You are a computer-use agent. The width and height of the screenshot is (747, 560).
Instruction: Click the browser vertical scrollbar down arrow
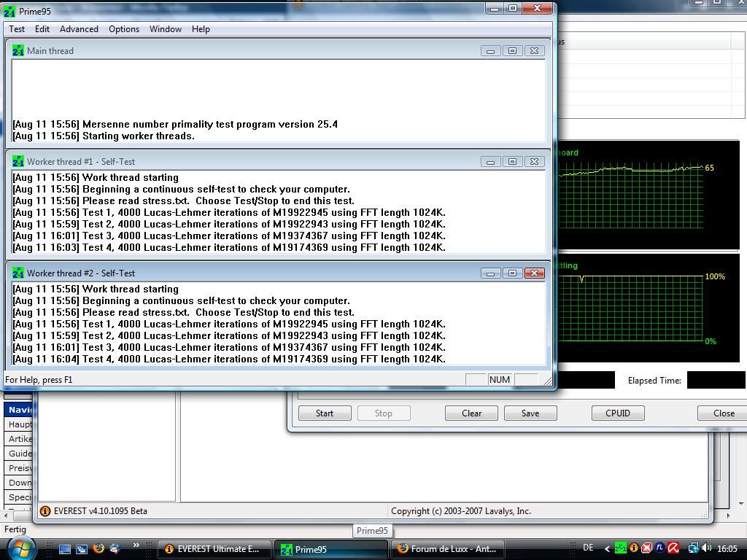click(741, 503)
